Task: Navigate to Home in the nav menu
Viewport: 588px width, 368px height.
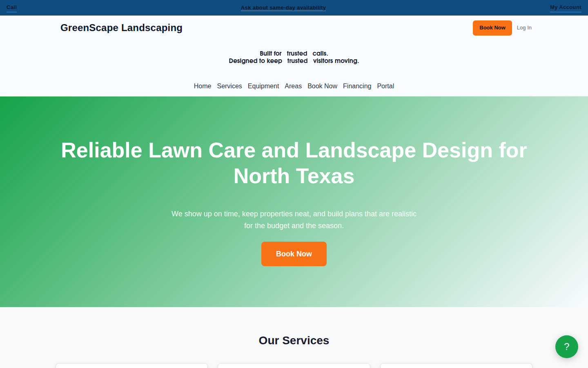Action: [x=203, y=86]
